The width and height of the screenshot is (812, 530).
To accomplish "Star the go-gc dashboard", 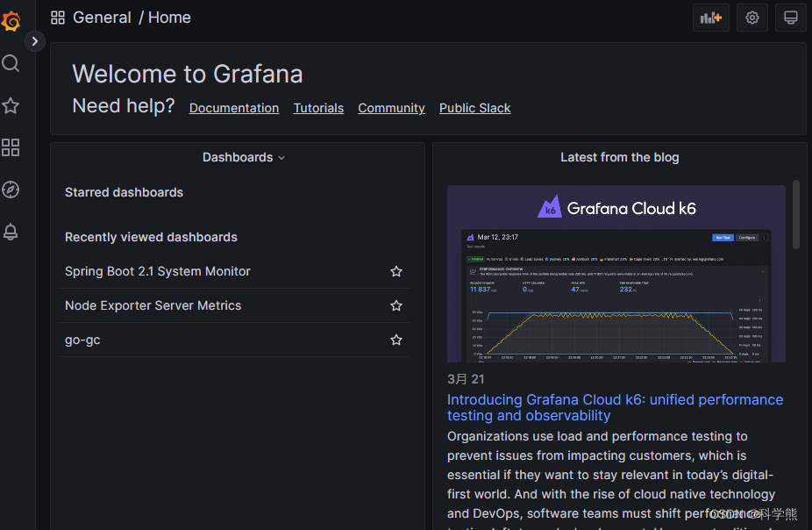I will pyautogui.click(x=396, y=340).
